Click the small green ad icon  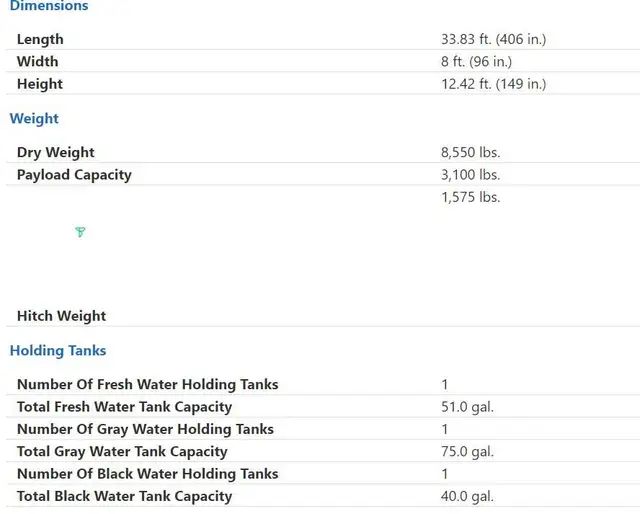pyautogui.click(x=80, y=232)
